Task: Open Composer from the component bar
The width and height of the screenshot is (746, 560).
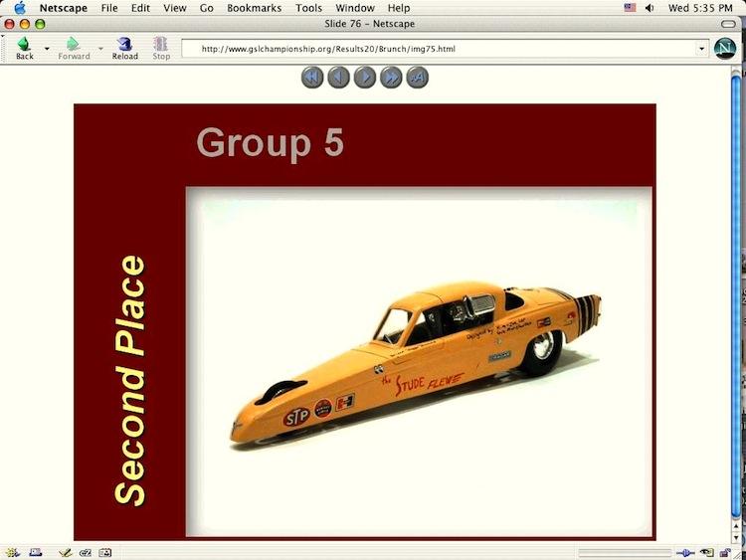Action: point(66,552)
